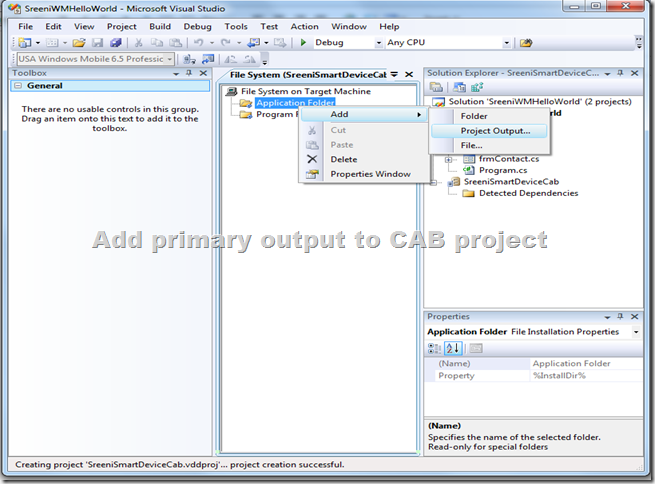The height and width of the screenshot is (484, 655).
Task: Click Solution Explorer Properties icon
Action: coord(436,87)
